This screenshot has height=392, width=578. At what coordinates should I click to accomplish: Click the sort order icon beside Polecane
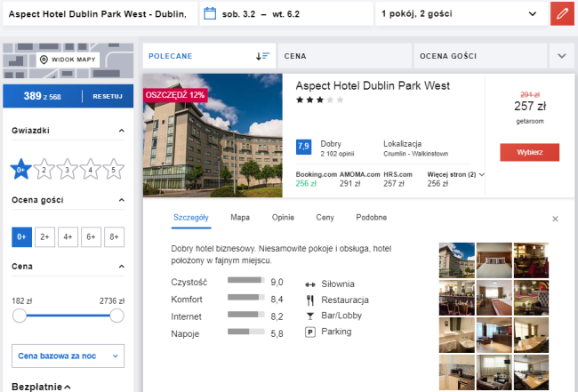click(262, 56)
